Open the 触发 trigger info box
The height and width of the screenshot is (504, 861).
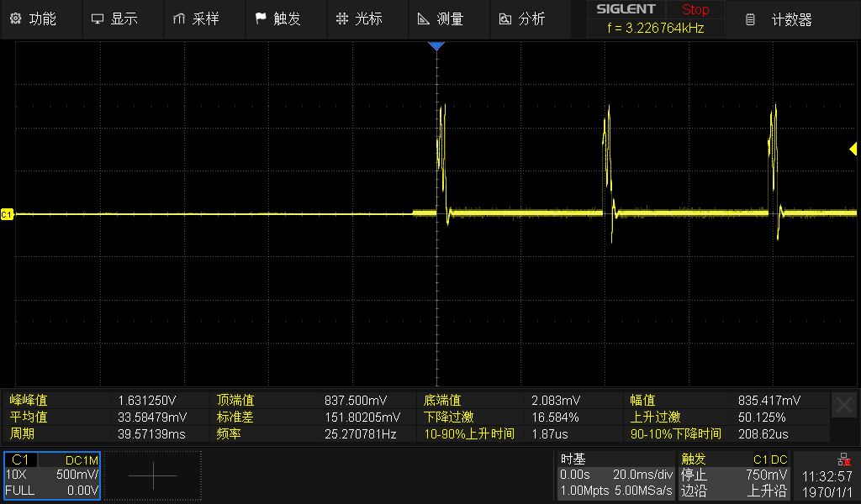coord(735,475)
